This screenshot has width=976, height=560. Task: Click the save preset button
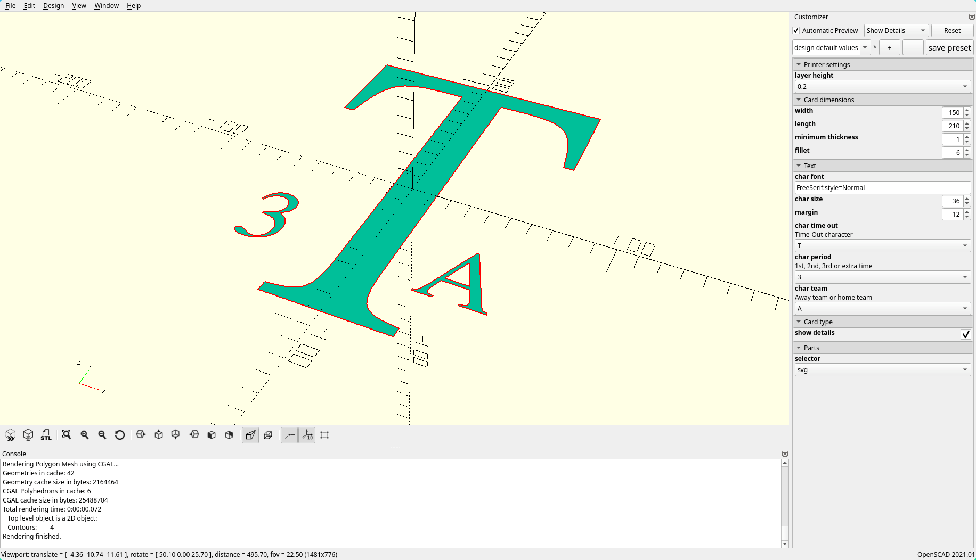pyautogui.click(x=949, y=48)
